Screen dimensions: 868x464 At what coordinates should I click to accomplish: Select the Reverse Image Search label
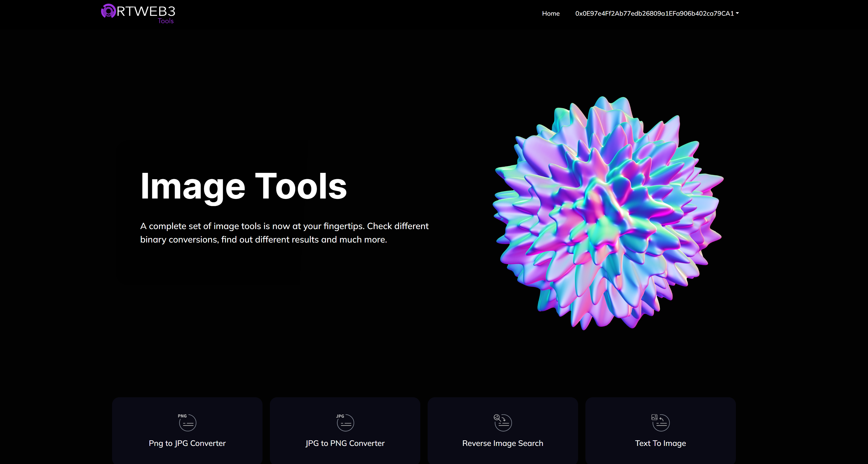pyautogui.click(x=503, y=443)
